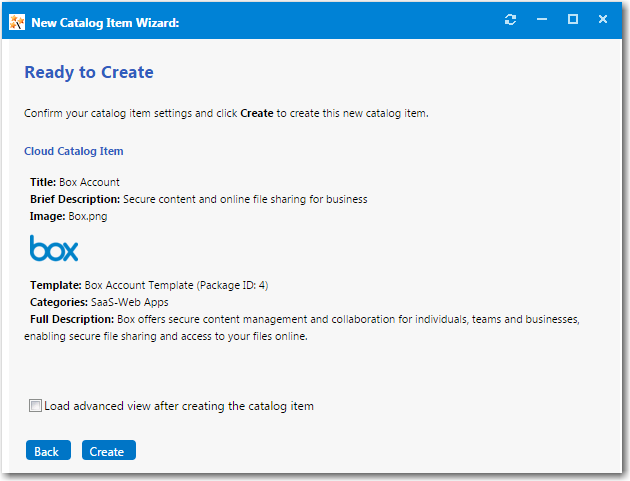
Task: Close the New Catalog Item Wizard
Action: [603, 20]
